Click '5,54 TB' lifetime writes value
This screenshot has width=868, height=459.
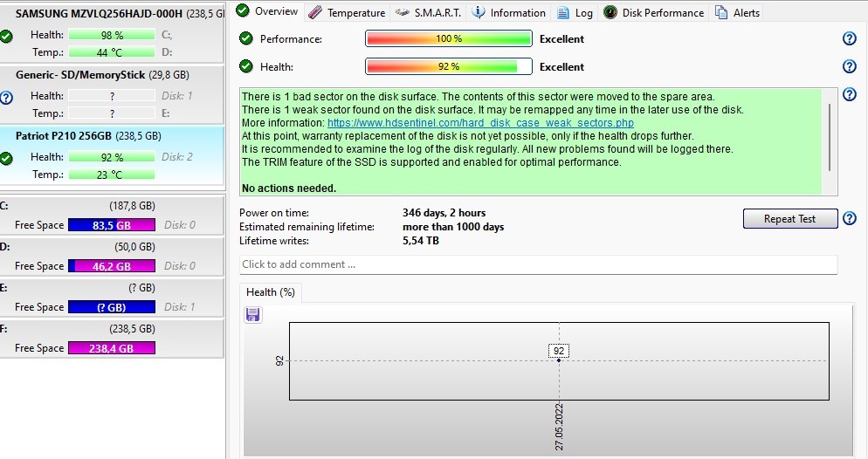coord(421,241)
